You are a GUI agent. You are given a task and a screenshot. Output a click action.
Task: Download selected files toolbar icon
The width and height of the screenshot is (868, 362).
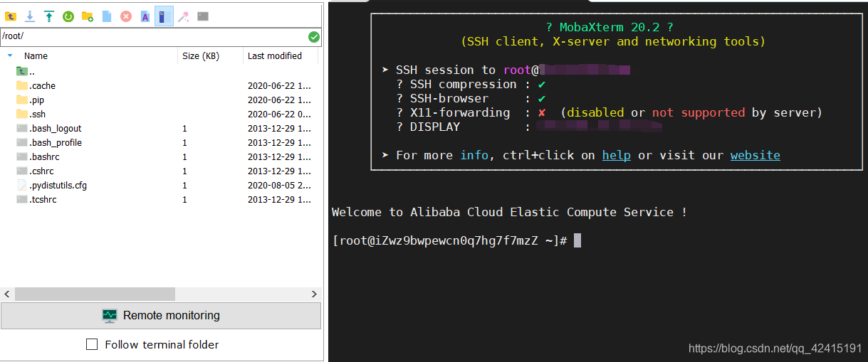point(30,16)
